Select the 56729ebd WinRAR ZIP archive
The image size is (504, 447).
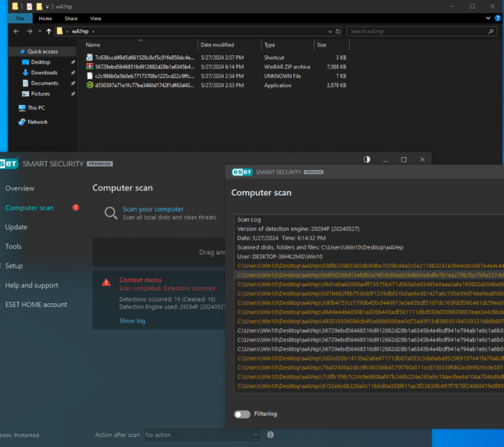[216, 67]
